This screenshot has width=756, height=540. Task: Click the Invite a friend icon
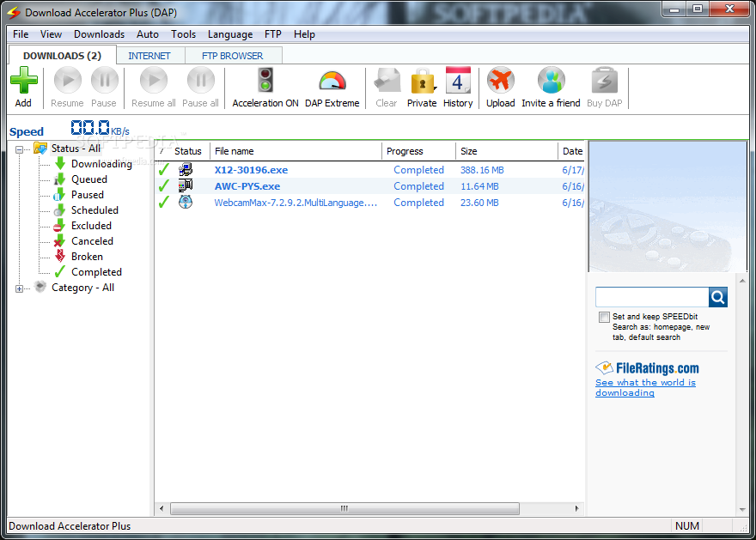[x=551, y=83]
